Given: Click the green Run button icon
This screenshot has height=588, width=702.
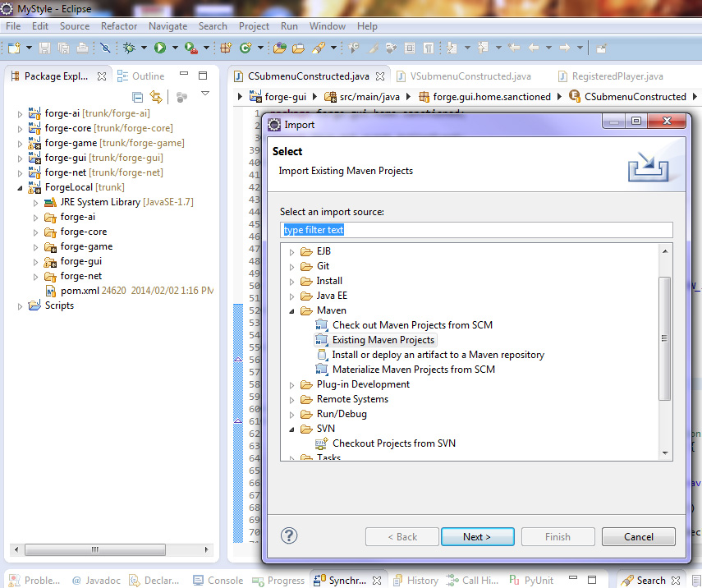Looking at the screenshot, I should 160,48.
